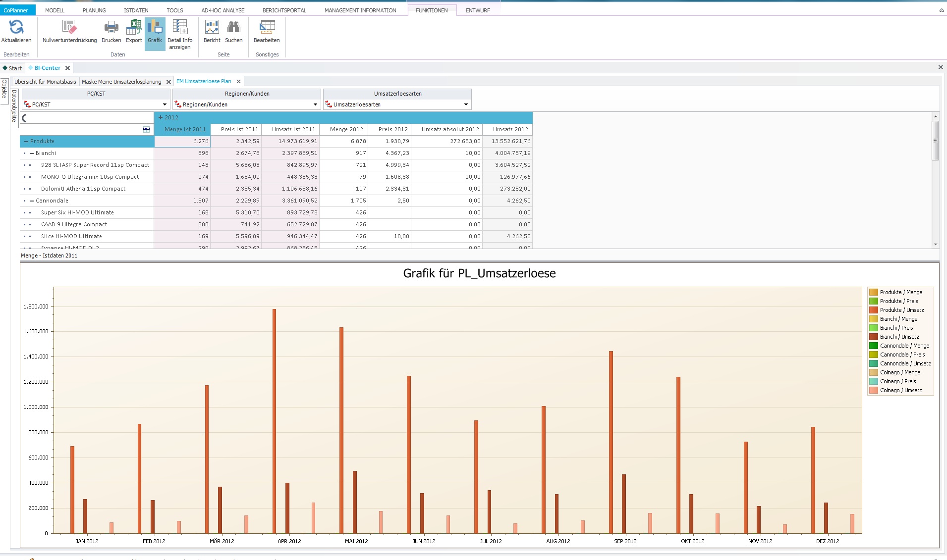Image resolution: width=947 pixels, height=560 pixels.
Task: Open the Regionen/Kunden dropdown
Action: [x=315, y=104]
